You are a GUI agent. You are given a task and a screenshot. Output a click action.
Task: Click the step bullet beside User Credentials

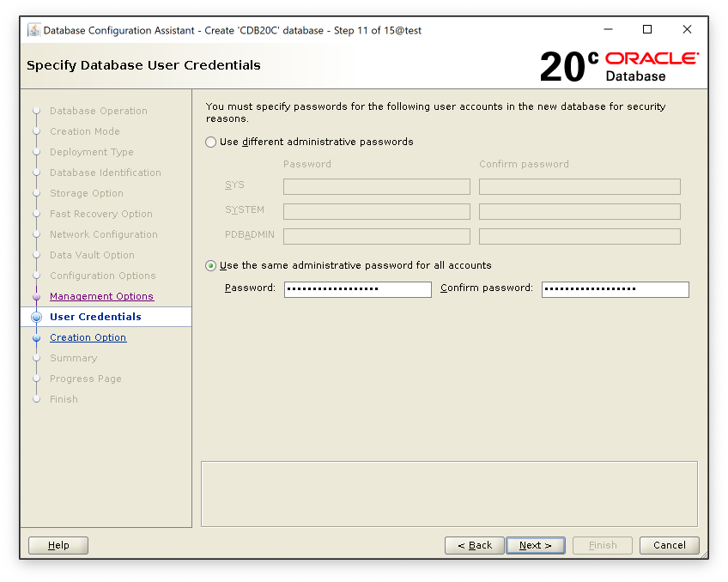pyautogui.click(x=37, y=317)
